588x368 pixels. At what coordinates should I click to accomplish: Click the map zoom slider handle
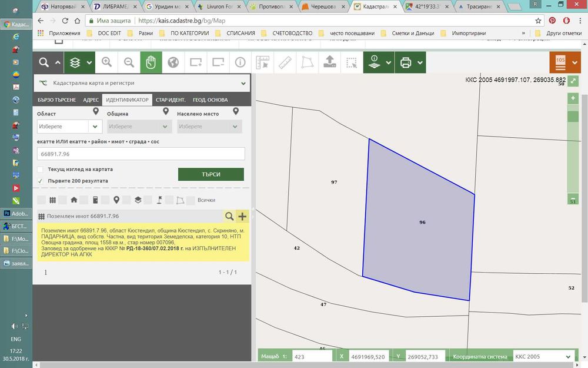point(573,117)
